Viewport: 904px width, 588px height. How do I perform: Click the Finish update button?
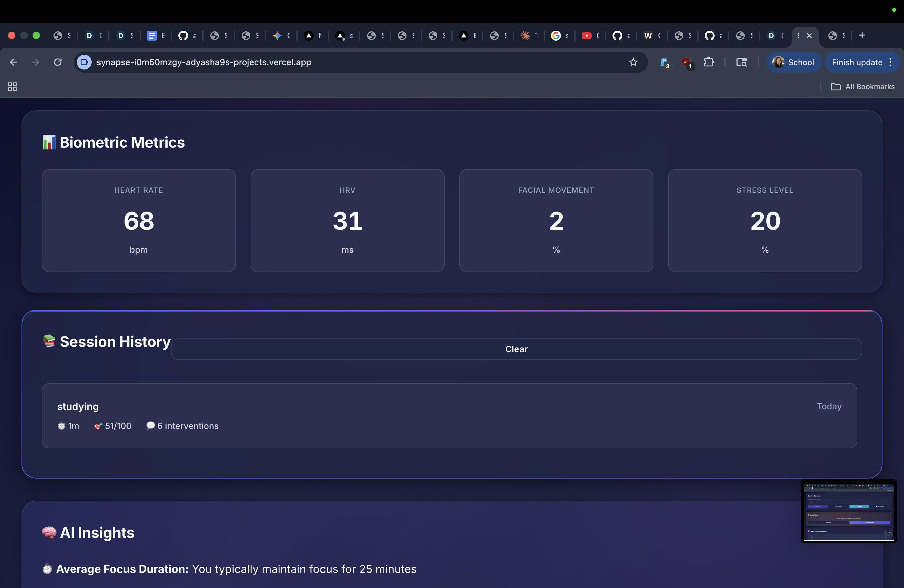pos(857,62)
